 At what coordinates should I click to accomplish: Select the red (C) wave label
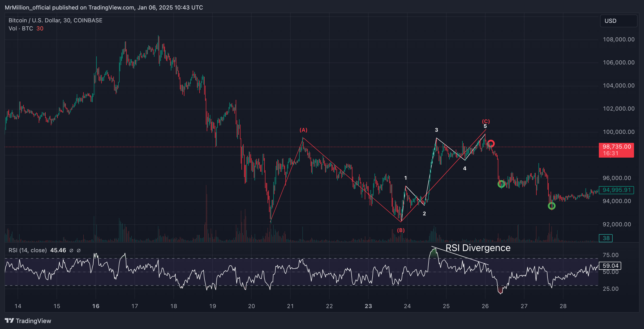point(486,121)
